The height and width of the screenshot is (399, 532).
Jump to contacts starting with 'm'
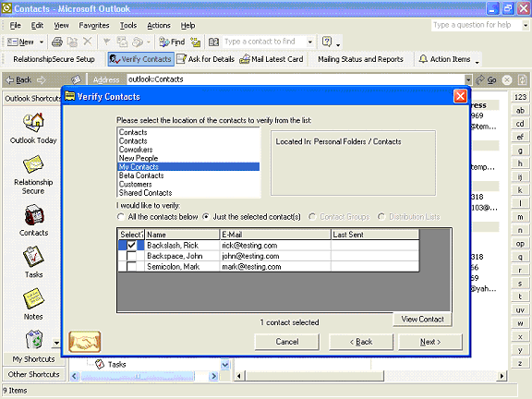pyautogui.click(x=520, y=217)
